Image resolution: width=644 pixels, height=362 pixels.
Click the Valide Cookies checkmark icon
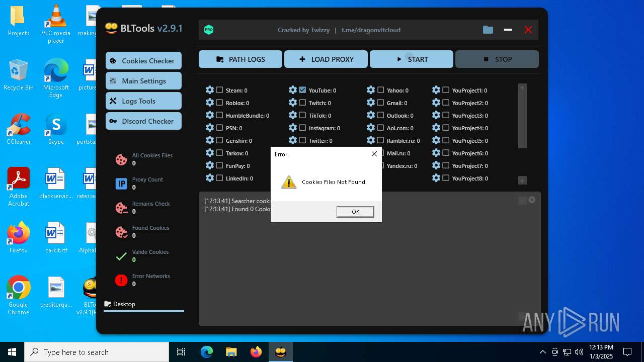[x=121, y=256]
